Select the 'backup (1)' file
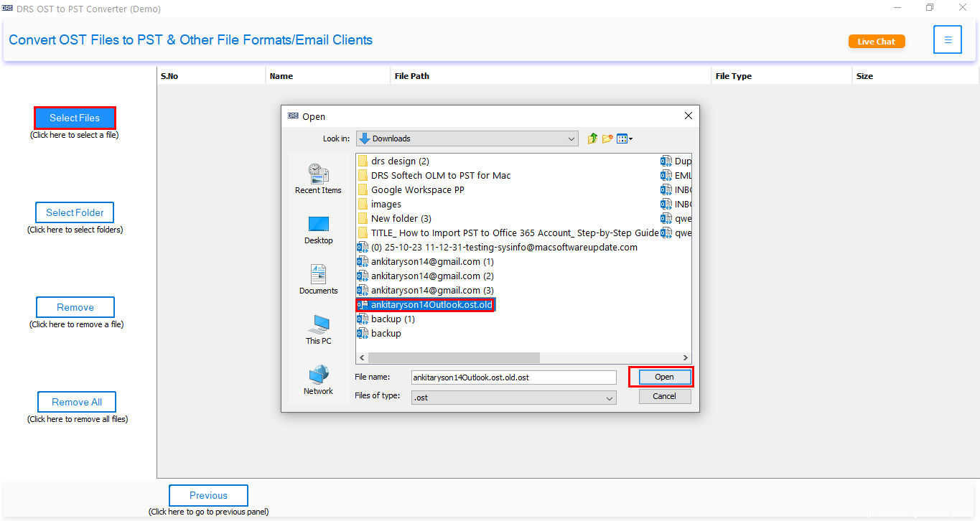980x521 pixels. pos(386,319)
